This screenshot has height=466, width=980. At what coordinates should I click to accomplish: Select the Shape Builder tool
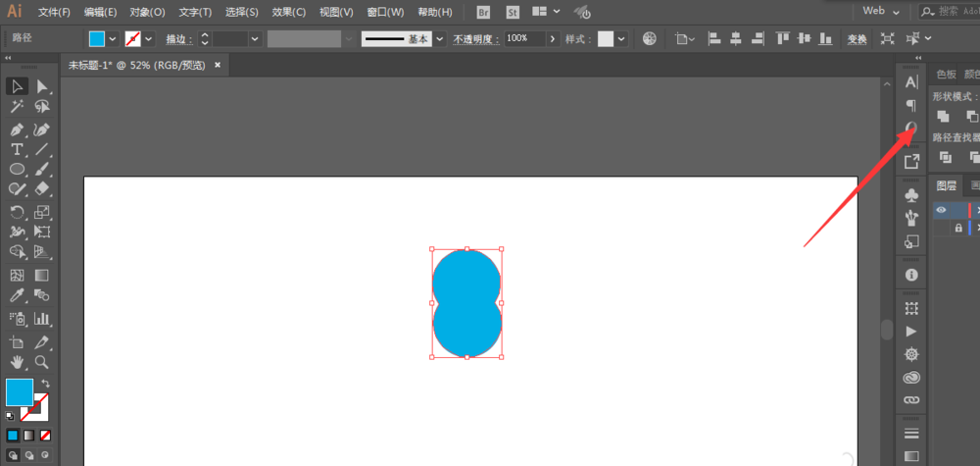pyautogui.click(x=18, y=251)
